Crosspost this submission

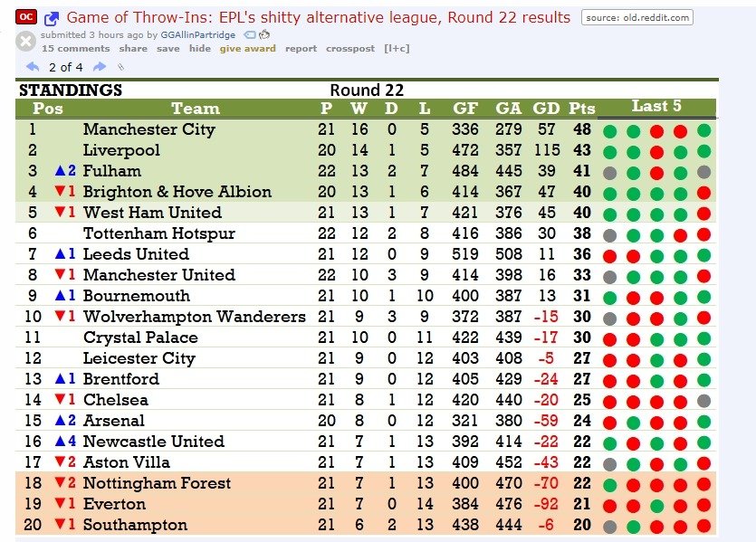click(349, 49)
